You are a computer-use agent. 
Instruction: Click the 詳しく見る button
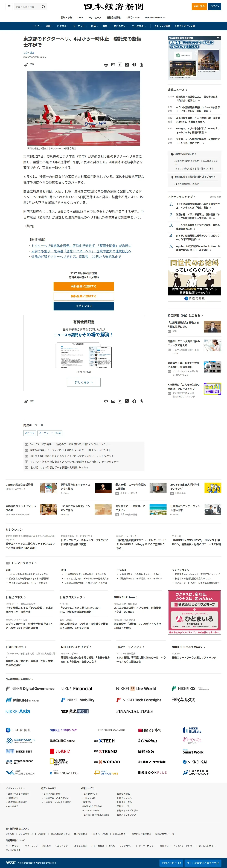click(x=84, y=382)
